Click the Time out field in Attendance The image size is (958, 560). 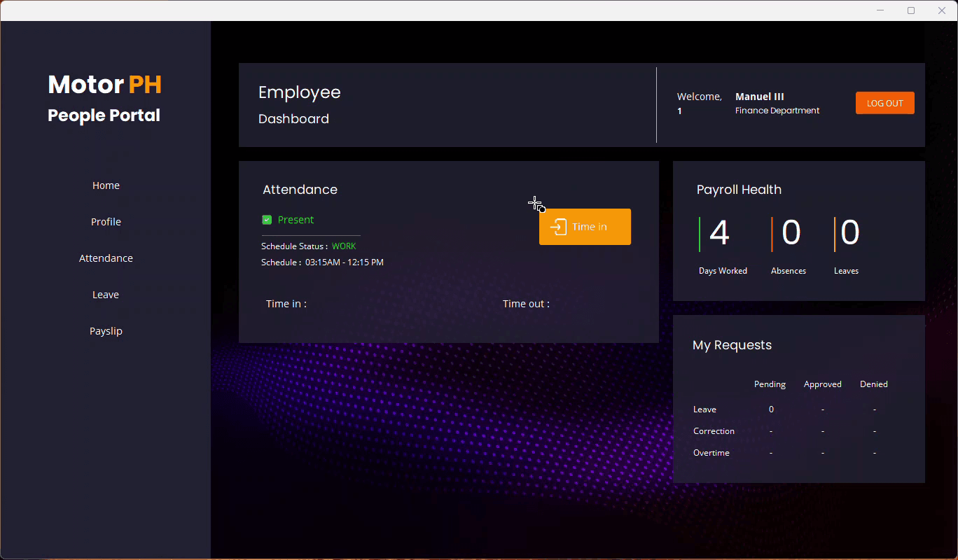(x=525, y=303)
